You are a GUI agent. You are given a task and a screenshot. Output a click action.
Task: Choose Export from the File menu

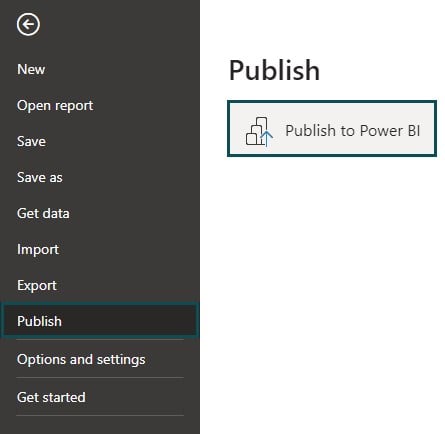[x=37, y=285]
